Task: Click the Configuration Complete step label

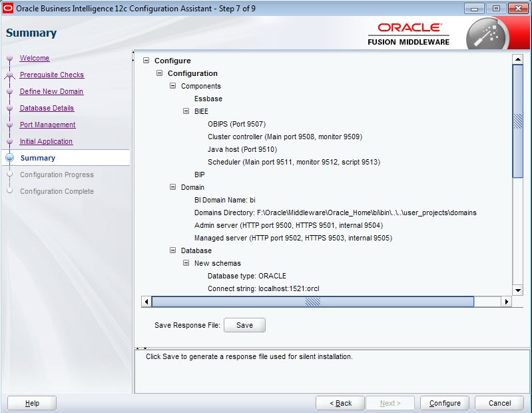Action: pyautogui.click(x=57, y=191)
